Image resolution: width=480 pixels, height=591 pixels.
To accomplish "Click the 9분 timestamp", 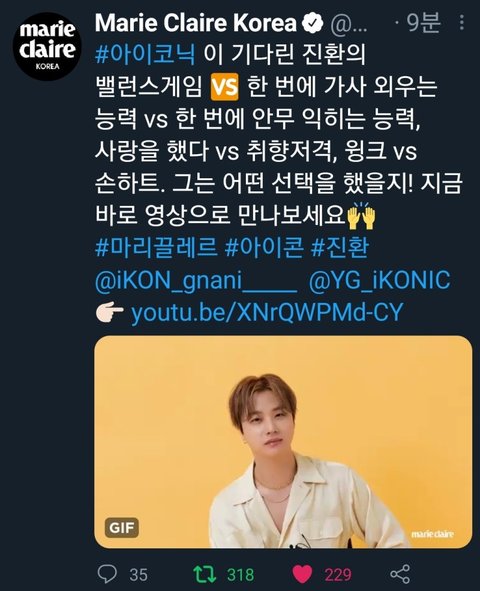I will pyautogui.click(x=423, y=23).
